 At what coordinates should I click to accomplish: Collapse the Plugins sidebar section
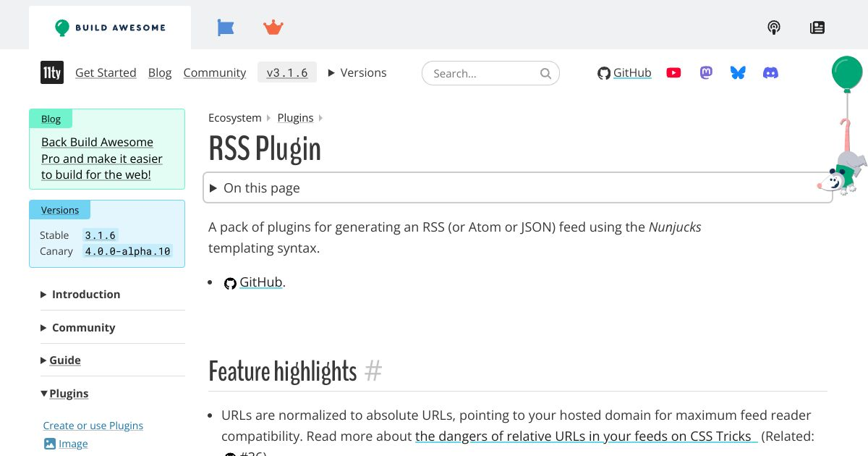point(64,393)
